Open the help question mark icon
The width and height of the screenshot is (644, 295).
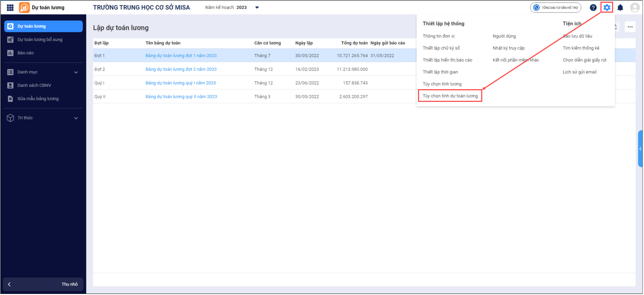point(593,8)
